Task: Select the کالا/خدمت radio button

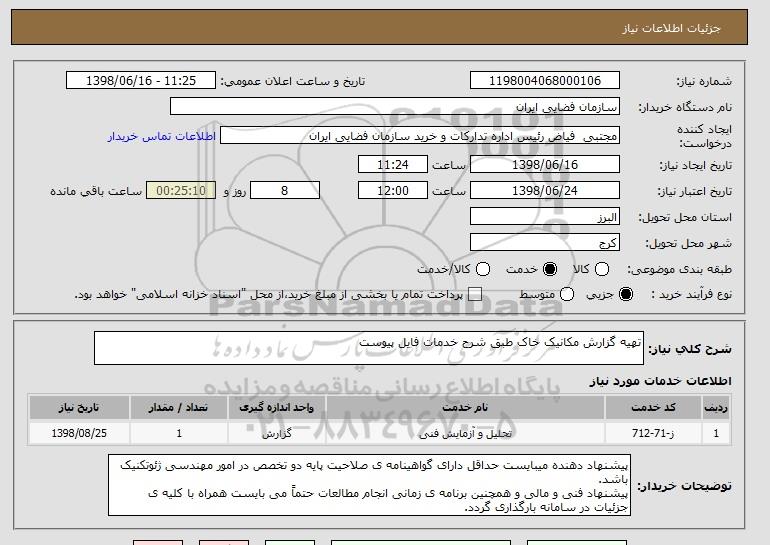Action: coord(483,269)
